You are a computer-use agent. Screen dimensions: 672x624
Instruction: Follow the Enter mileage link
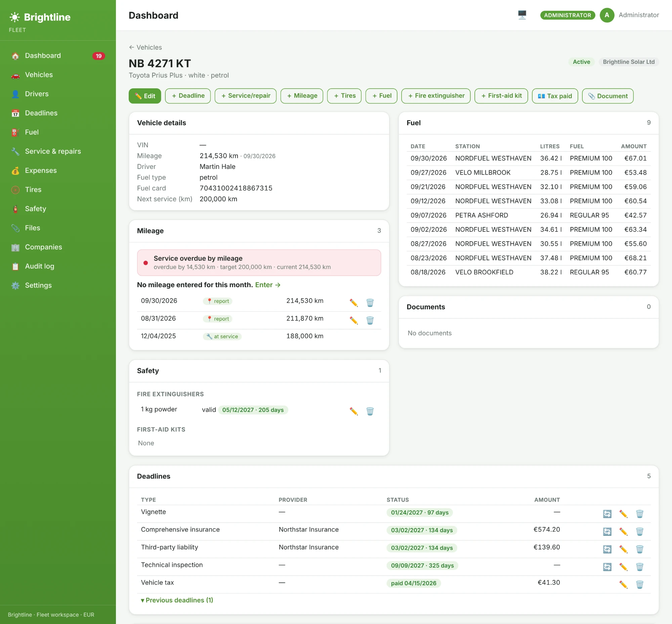(x=267, y=285)
